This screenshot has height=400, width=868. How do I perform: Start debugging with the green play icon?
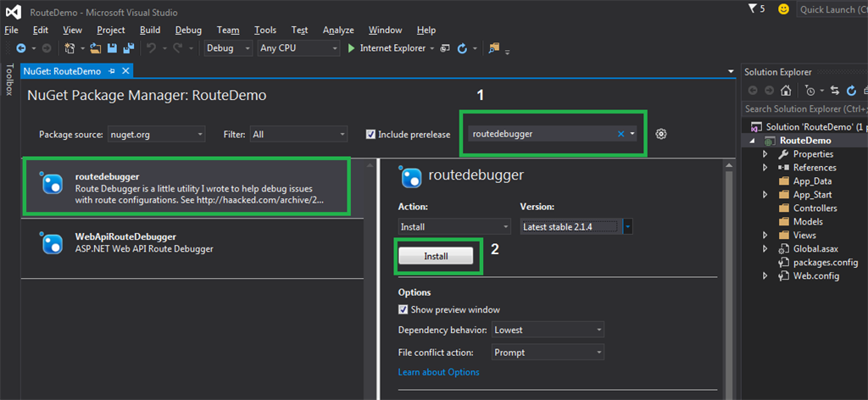[x=352, y=48]
